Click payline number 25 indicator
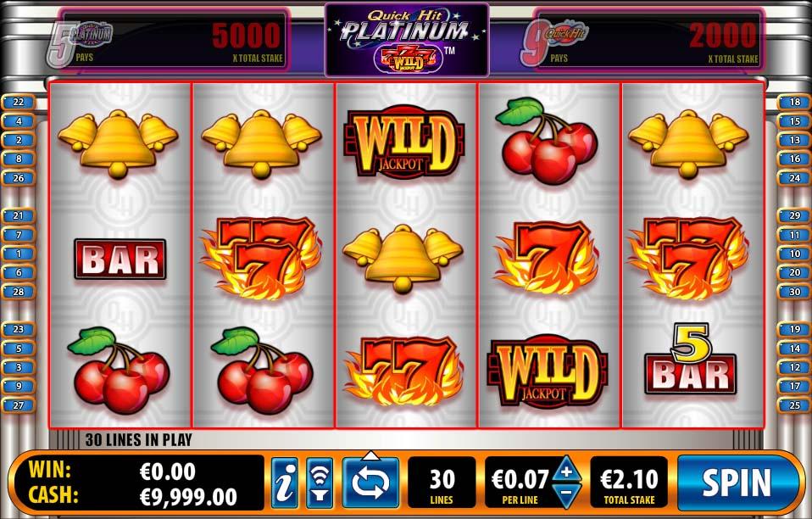The height and width of the screenshot is (519, 812). pos(794,405)
